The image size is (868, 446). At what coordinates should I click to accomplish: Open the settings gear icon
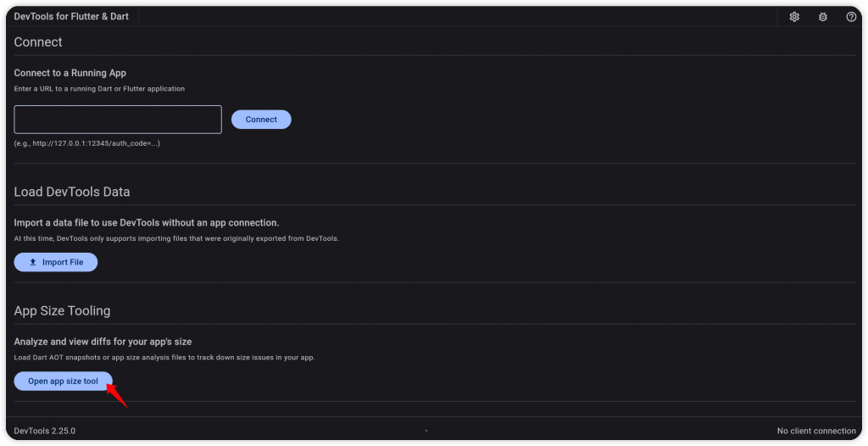coord(794,17)
